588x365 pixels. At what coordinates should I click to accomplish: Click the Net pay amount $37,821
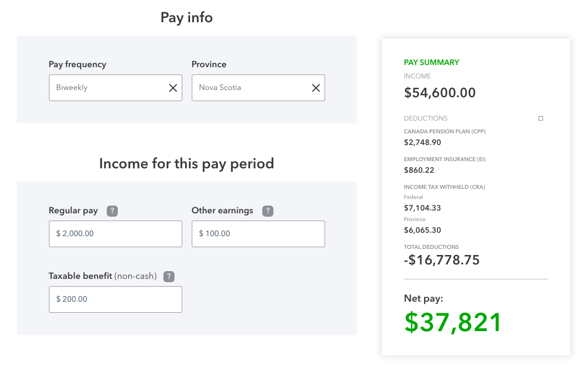click(x=452, y=322)
